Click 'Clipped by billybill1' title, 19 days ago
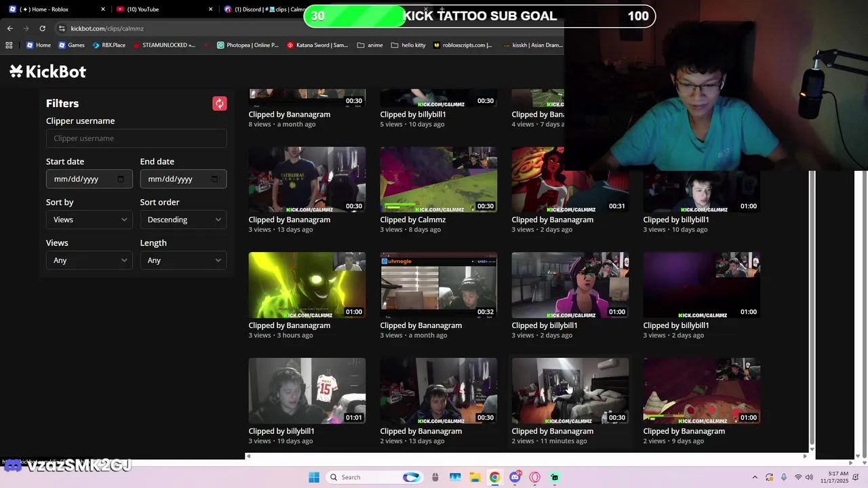 coord(281,431)
